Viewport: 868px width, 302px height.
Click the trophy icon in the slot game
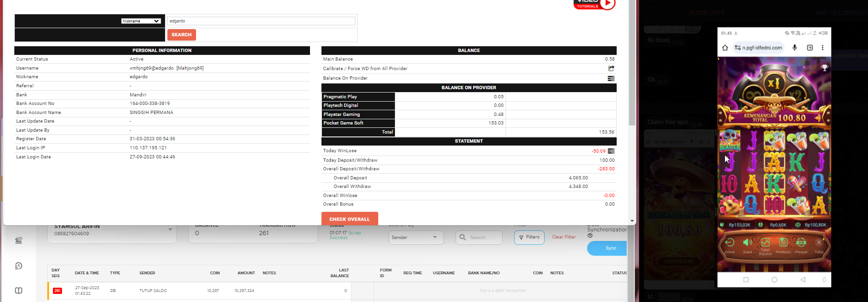(825, 68)
